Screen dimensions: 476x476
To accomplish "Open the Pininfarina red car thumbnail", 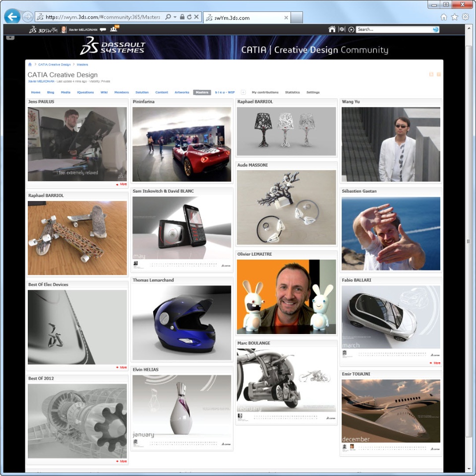I will click(x=181, y=144).
